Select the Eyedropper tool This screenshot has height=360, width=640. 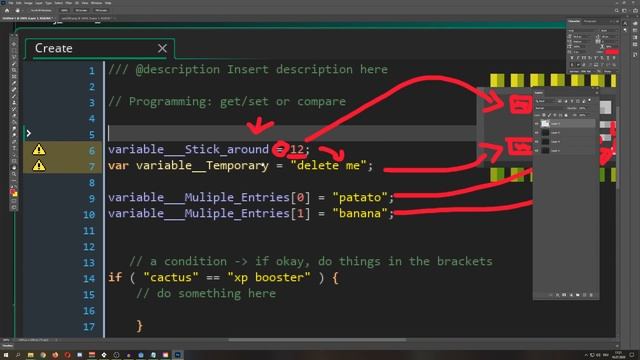[x=14, y=83]
